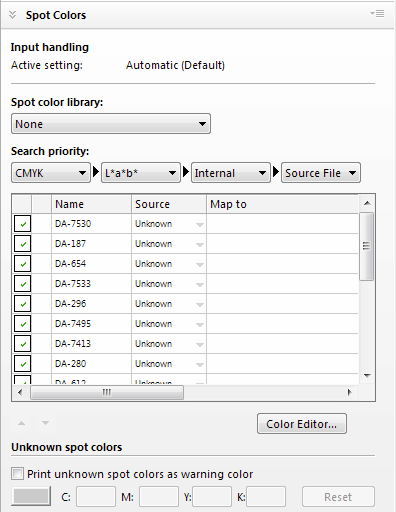Open Source dropdown for DA-7530

[200, 225]
